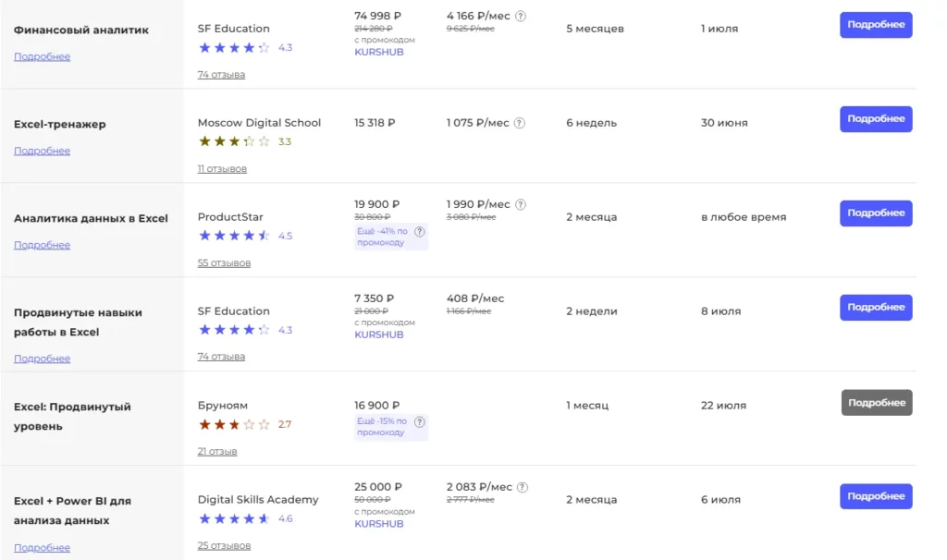Click gray Подробнее button for Бруноям course
The height and width of the screenshot is (560, 947).
point(877,403)
